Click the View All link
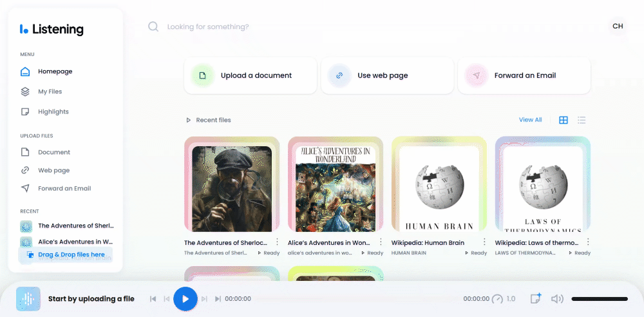Image resolution: width=644 pixels, height=317 pixels. (x=530, y=120)
